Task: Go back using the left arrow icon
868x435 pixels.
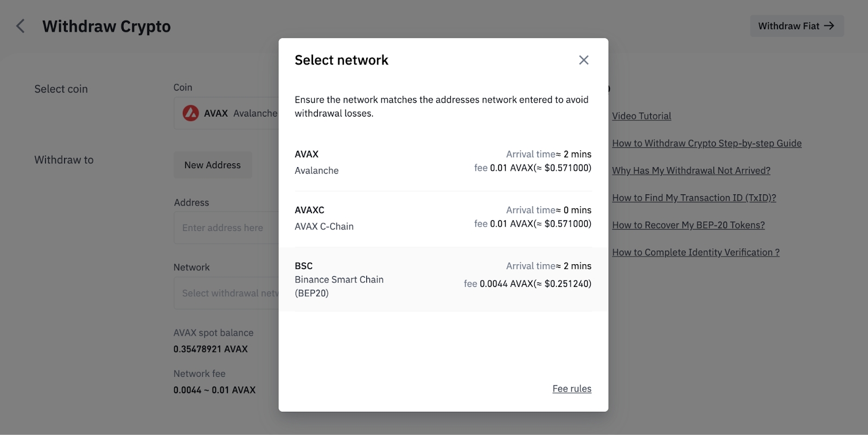Action: coord(21,26)
